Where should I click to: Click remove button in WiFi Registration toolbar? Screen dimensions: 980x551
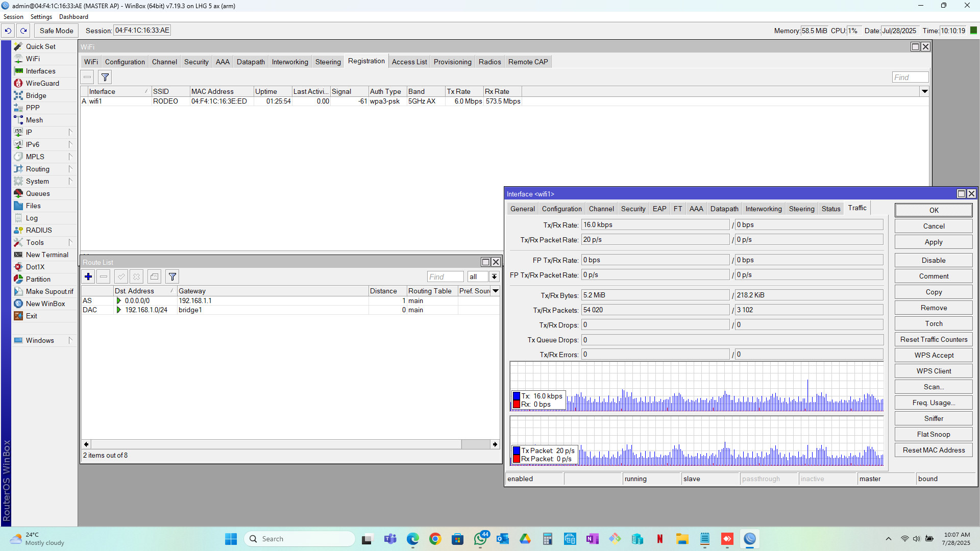(87, 77)
